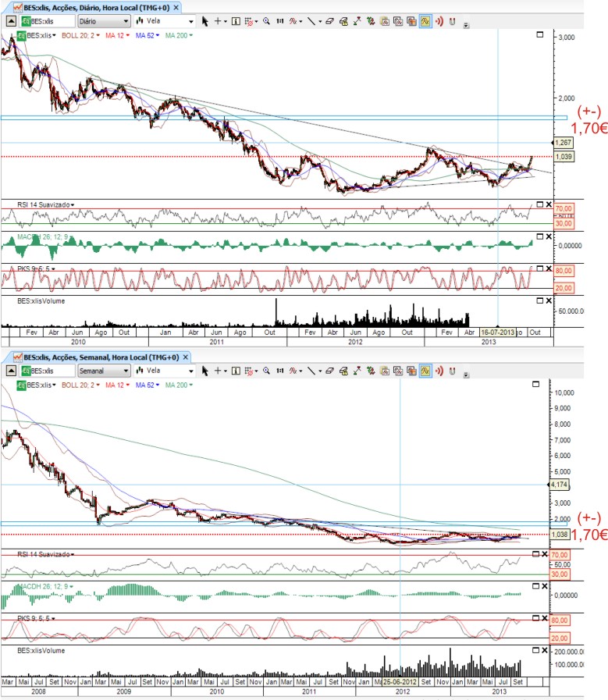The height and width of the screenshot is (700, 608).
Task: Toggle the highlighted indicators button on the daily toolbar
Action: 425,21
